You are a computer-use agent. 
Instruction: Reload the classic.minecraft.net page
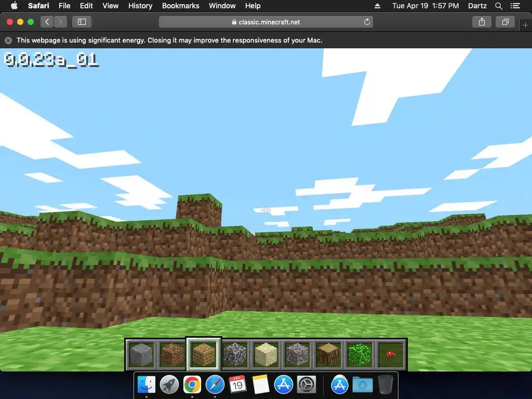click(x=367, y=22)
